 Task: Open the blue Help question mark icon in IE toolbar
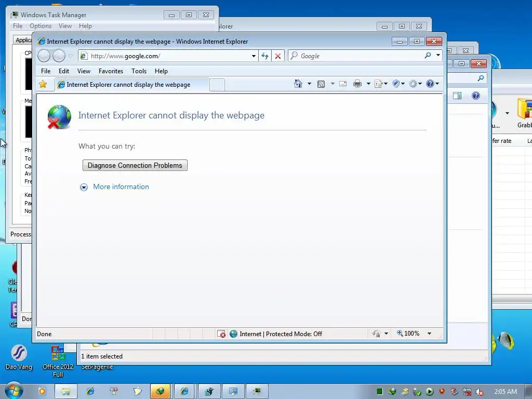[432, 84]
